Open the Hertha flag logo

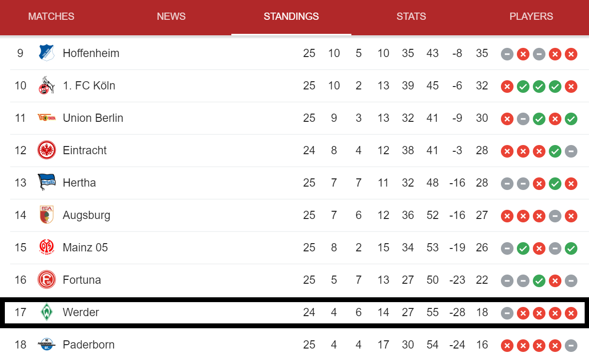click(46, 183)
